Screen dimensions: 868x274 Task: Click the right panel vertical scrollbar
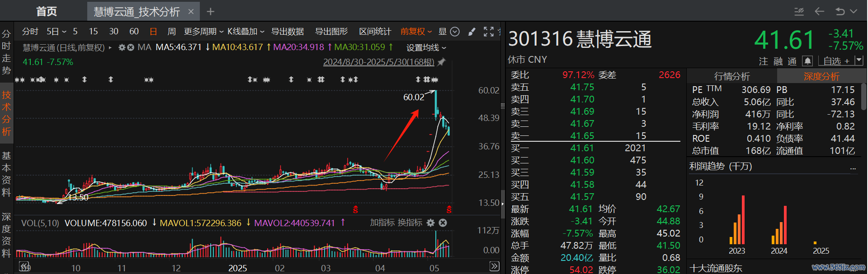point(864,97)
